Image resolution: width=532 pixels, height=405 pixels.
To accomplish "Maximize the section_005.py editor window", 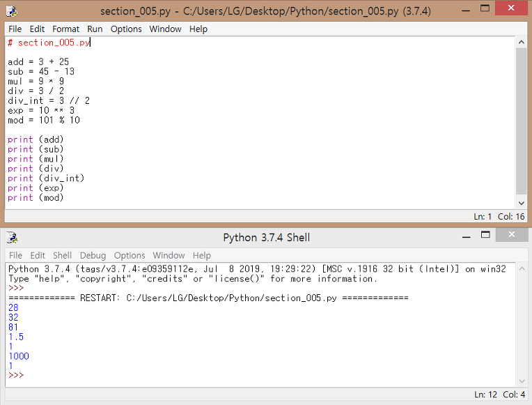I will pyautogui.click(x=485, y=9).
